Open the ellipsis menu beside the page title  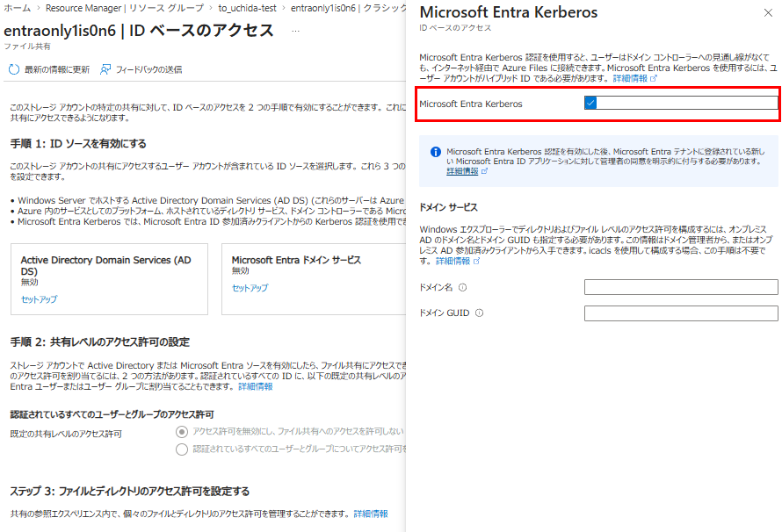coord(296,31)
